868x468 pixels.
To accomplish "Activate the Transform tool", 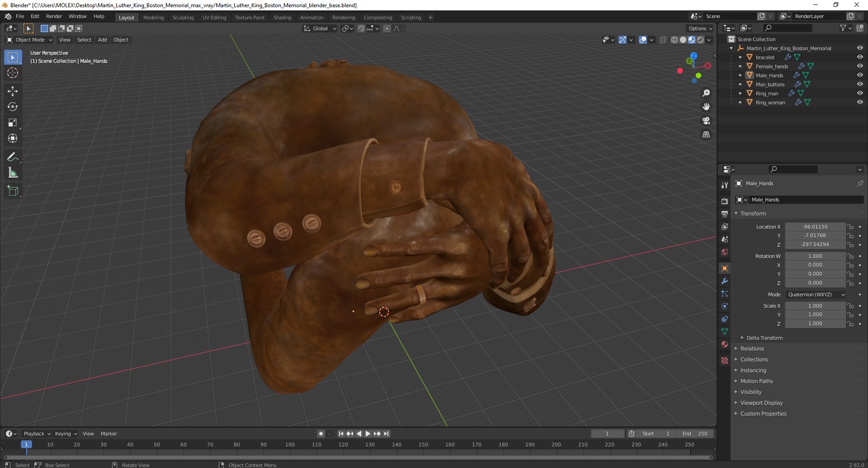I will (x=13, y=139).
